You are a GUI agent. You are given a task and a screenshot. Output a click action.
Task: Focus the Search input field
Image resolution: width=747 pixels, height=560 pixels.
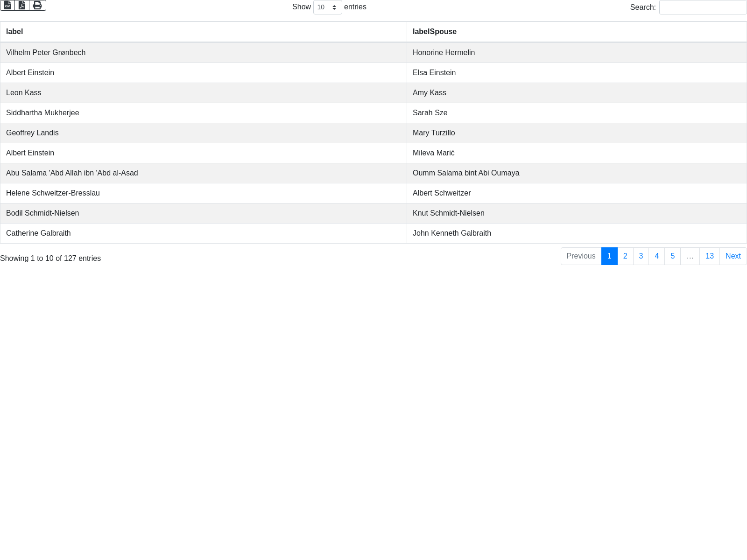pyautogui.click(x=703, y=7)
